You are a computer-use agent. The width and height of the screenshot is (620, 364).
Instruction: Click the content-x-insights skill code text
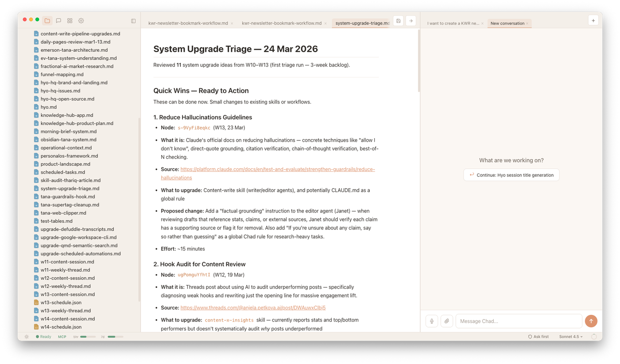tap(229, 320)
